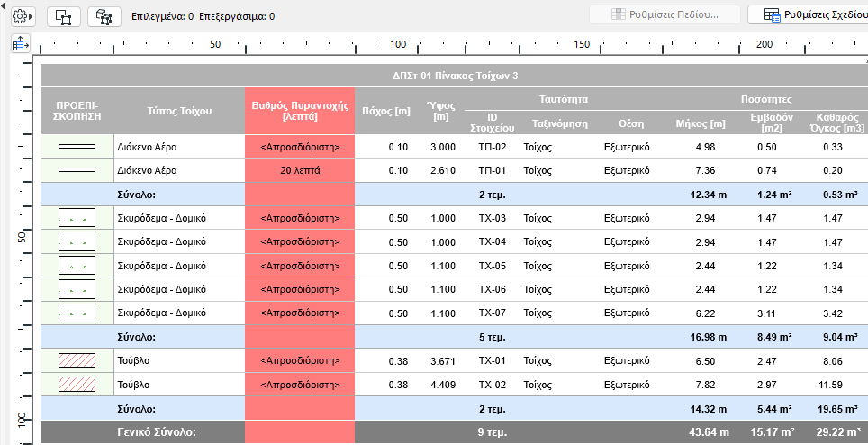Click the table header options icon by the ruler
This screenshot has height=445, width=868.
tap(20, 44)
